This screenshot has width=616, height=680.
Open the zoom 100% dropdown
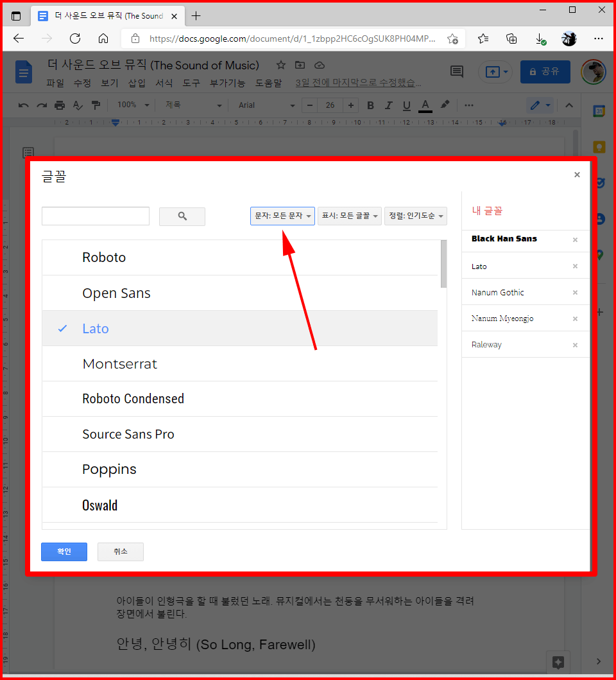click(x=133, y=105)
